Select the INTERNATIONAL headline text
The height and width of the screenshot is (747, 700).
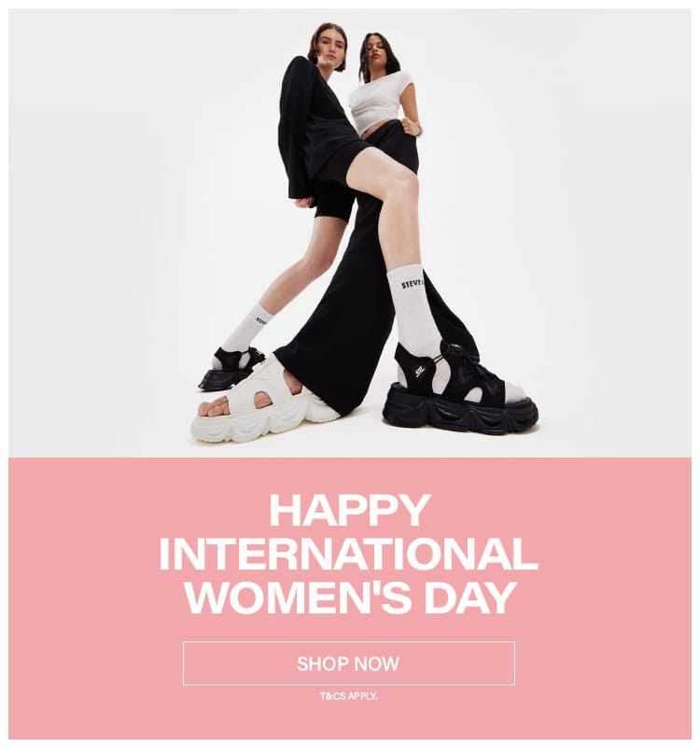tap(348, 554)
